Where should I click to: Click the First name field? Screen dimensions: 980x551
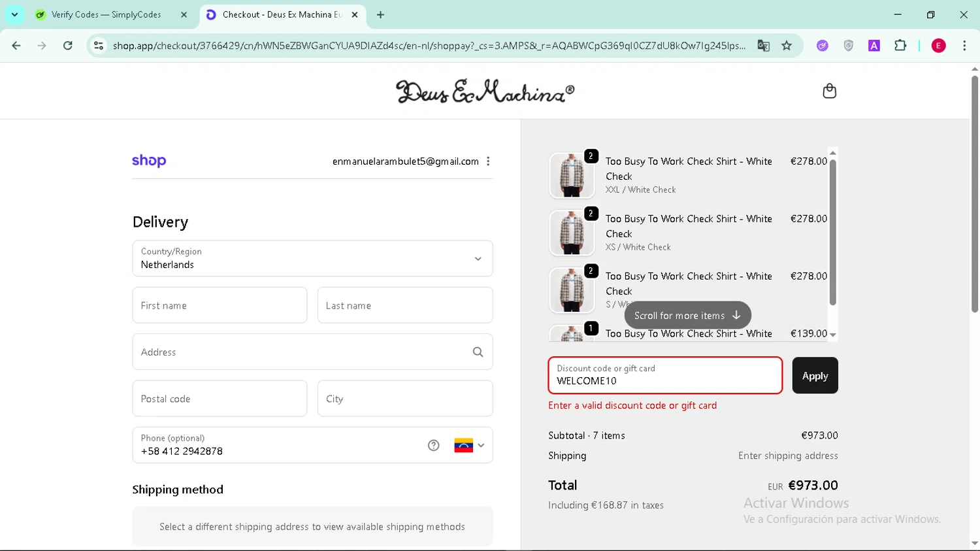coord(220,305)
